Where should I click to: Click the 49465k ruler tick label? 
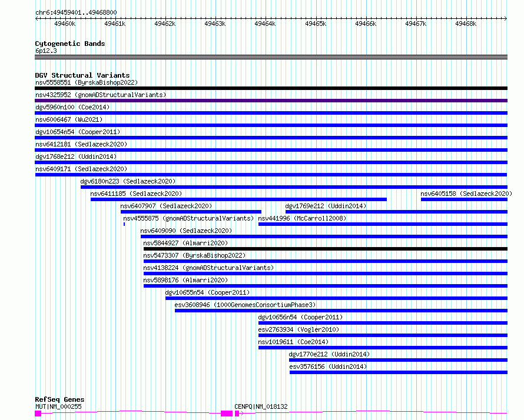pyautogui.click(x=316, y=24)
